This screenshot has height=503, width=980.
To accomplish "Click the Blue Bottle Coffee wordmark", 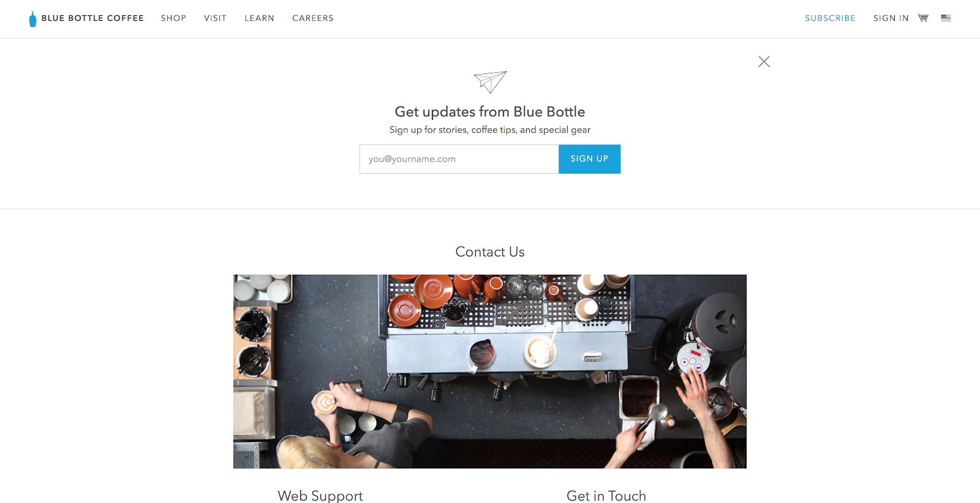I will 92,18.
